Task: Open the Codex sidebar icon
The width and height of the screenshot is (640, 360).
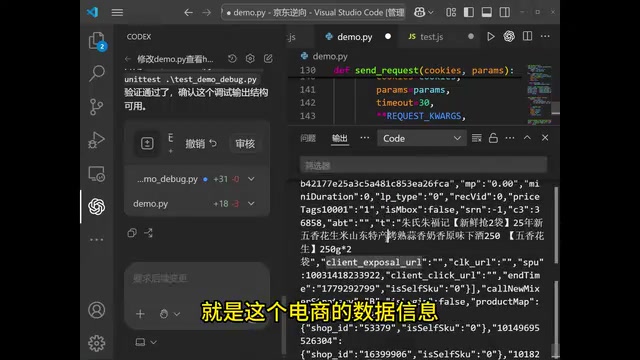Action: (x=97, y=207)
